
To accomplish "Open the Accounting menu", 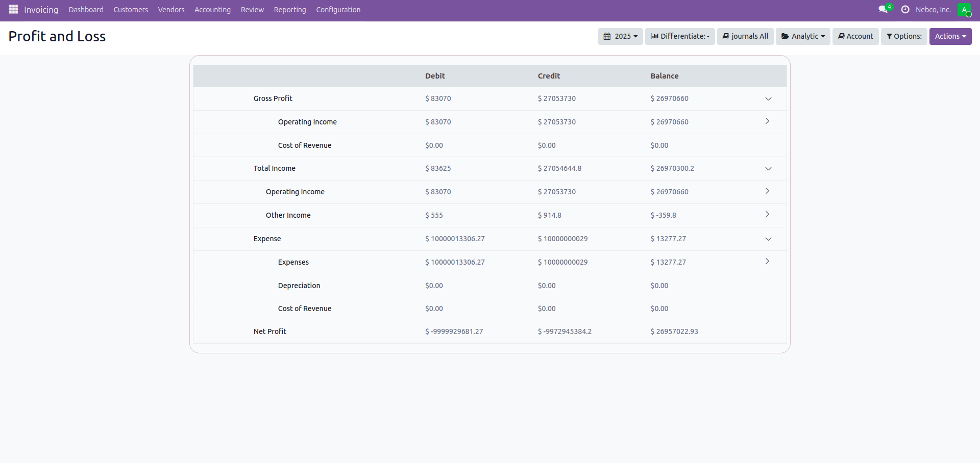I will click(212, 10).
